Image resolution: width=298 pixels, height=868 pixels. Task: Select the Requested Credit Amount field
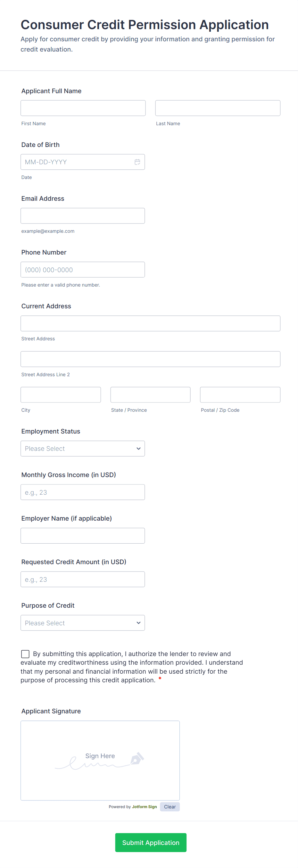83,579
